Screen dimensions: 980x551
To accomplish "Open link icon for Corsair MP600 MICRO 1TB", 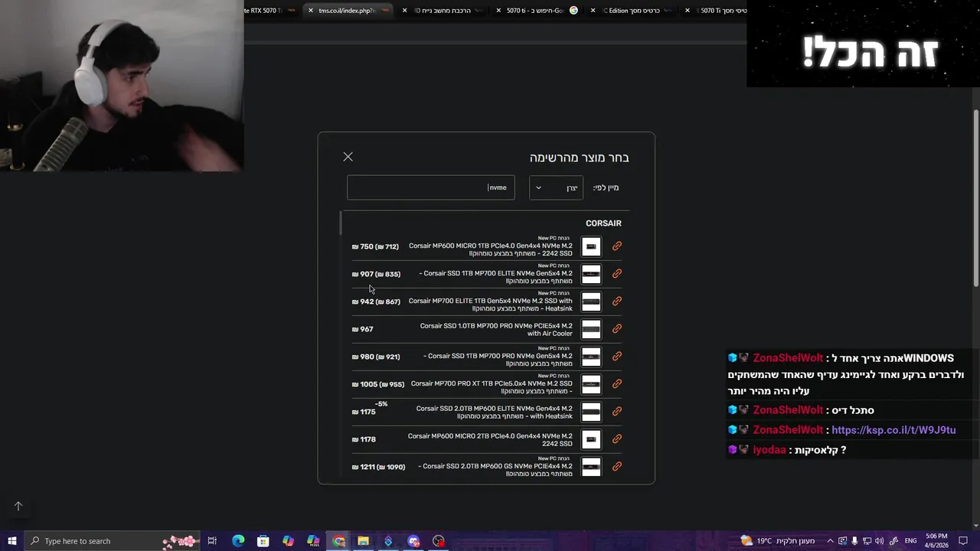I will pyautogui.click(x=617, y=246).
